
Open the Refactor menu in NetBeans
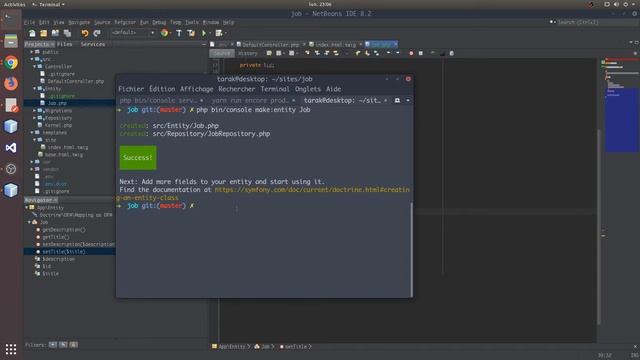point(125,22)
